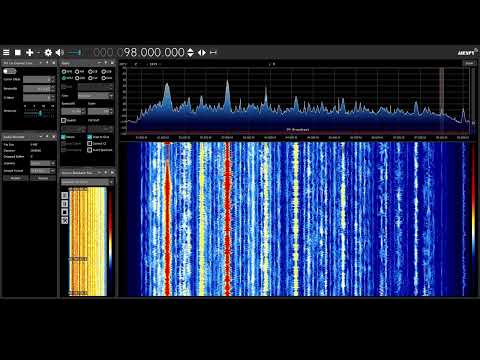Open the top-left panel's header dropdown arrow

coord(41,63)
